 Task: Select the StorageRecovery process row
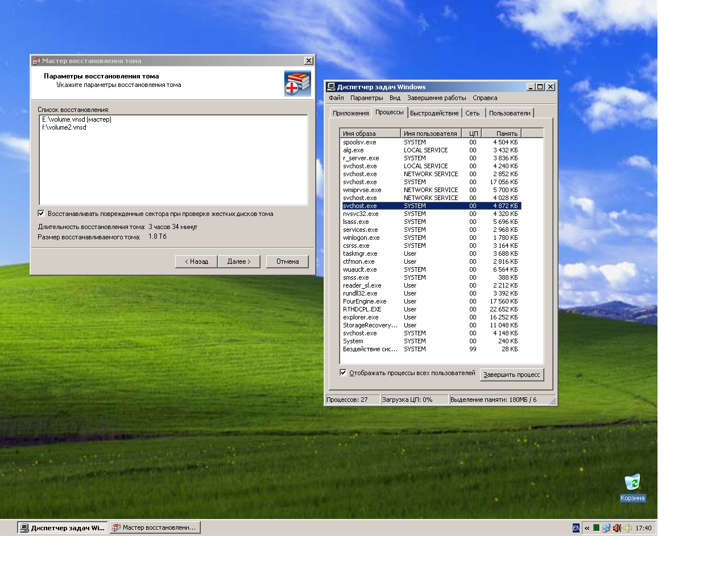coord(370,325)
